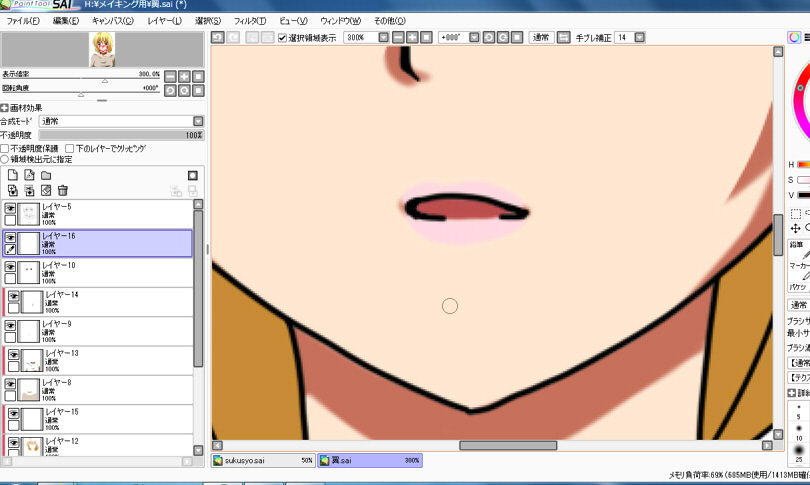810x485 pixels.
Task: Expand the advanced brush settings section
Action: tap(791, 393)
